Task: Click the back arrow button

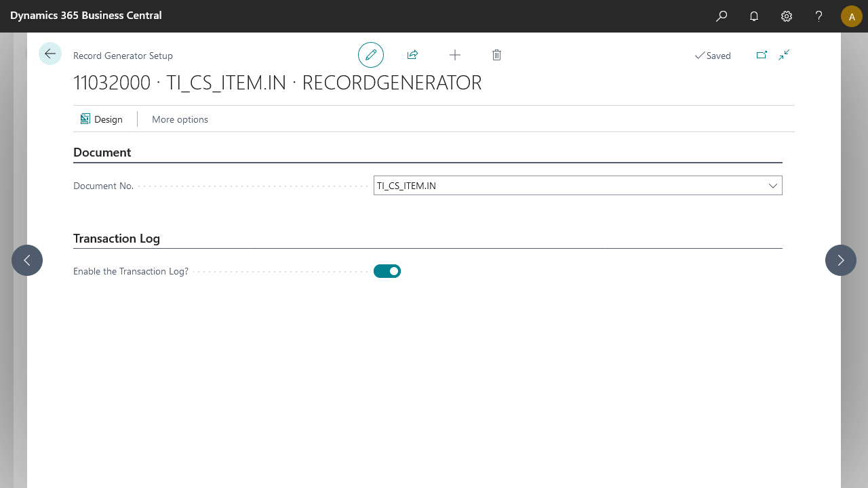Action: (50, 54)
